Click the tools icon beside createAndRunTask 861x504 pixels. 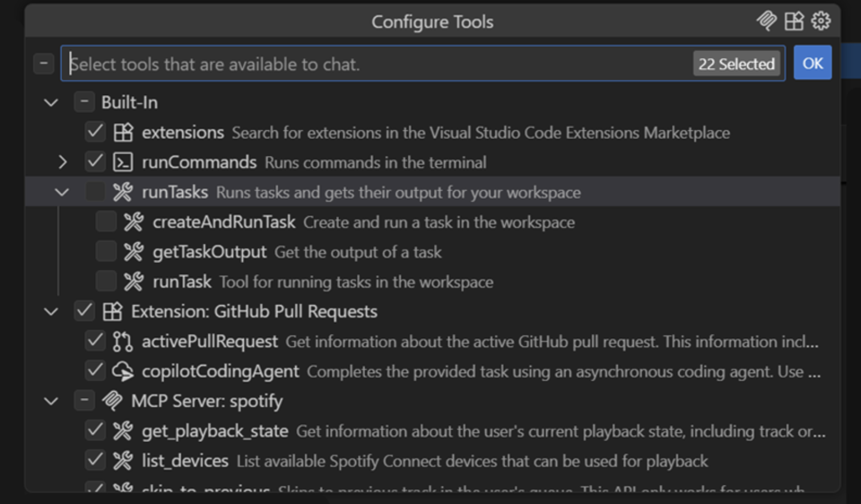[x=133, y=222]
